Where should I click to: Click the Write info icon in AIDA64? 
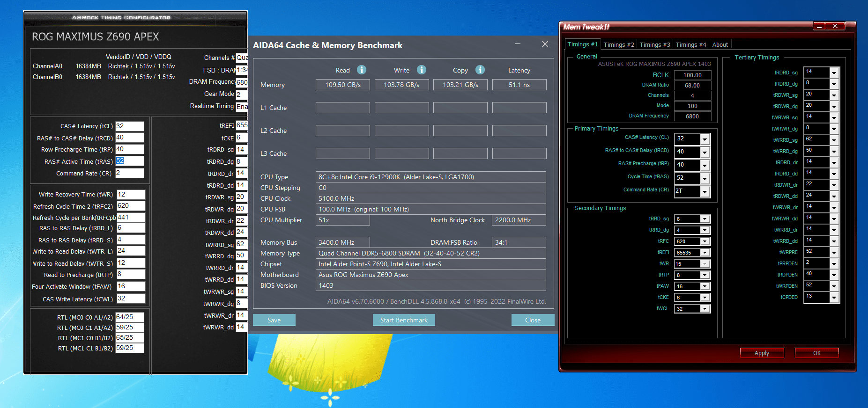[422, 70]
